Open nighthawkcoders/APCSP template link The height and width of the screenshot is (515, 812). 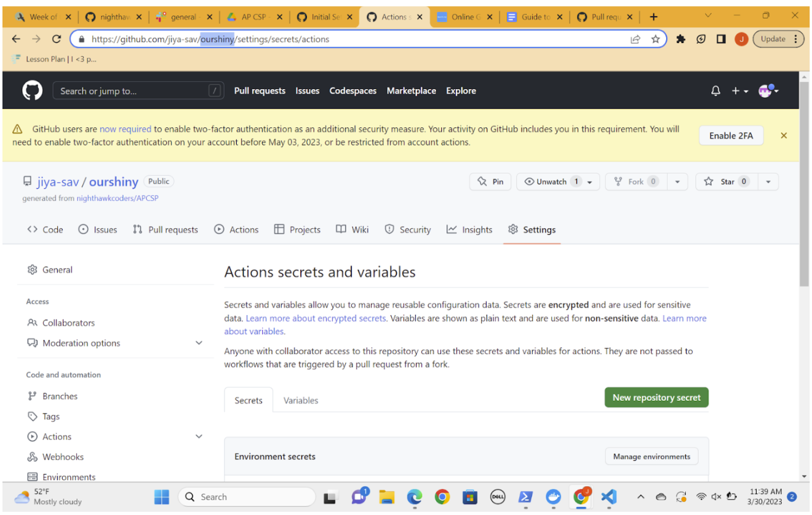[x=117, y=199]
